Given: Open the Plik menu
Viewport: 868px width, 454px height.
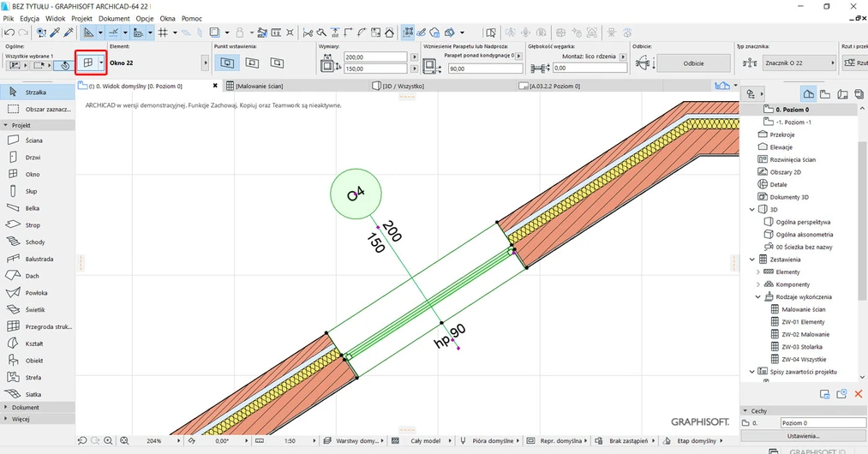Looking at the screenshot, I should click(x=9, y=18).
